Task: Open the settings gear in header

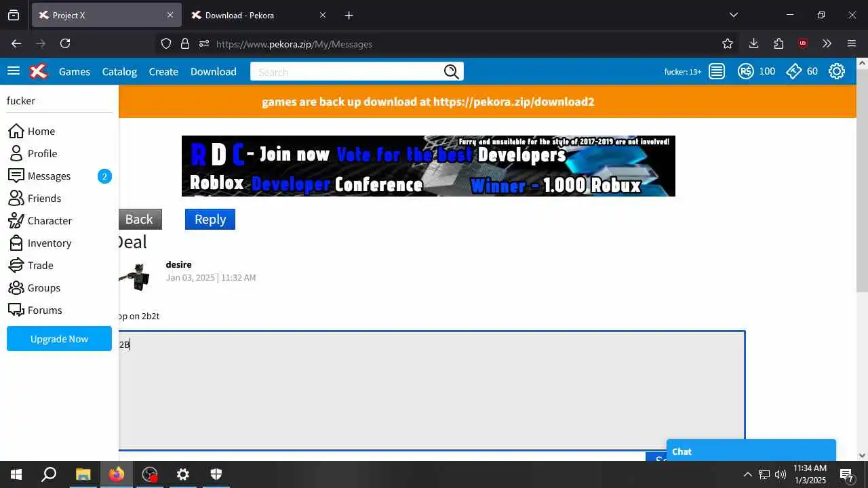Action: (x=837, y=71)
